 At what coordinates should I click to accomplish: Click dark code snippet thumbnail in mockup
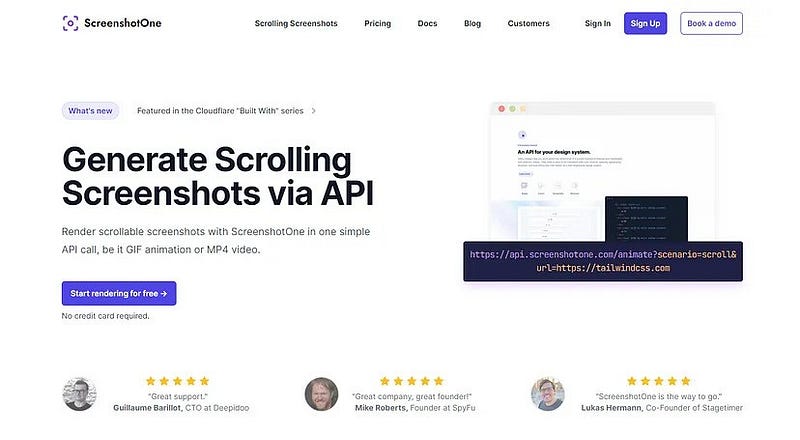[646, 219]
